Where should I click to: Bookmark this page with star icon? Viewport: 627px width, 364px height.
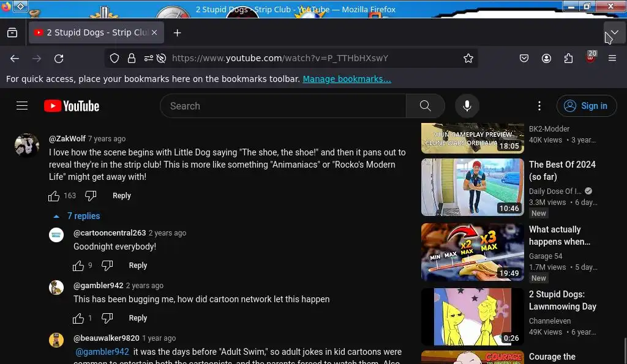click(468, 58)
